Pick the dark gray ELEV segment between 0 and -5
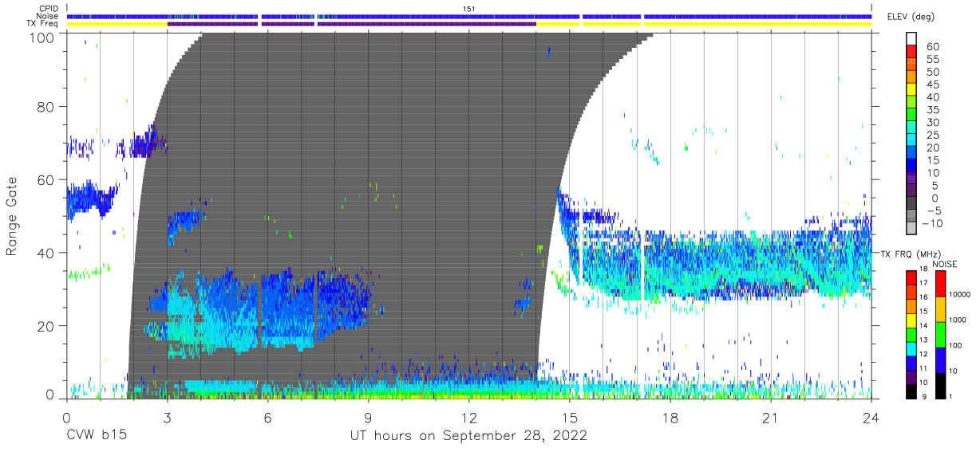980x452 pixels. [x=911, y=204]
